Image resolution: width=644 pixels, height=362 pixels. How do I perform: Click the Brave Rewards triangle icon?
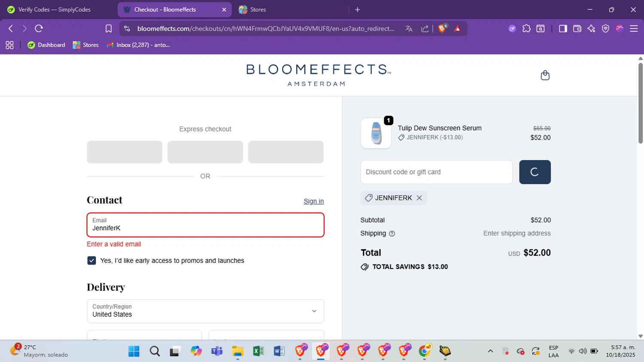(458, 28)
